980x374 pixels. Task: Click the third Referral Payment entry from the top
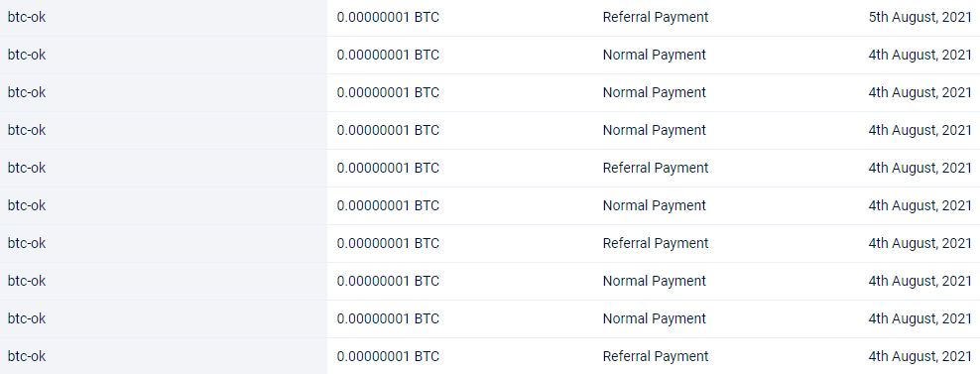tap(656, 243)
